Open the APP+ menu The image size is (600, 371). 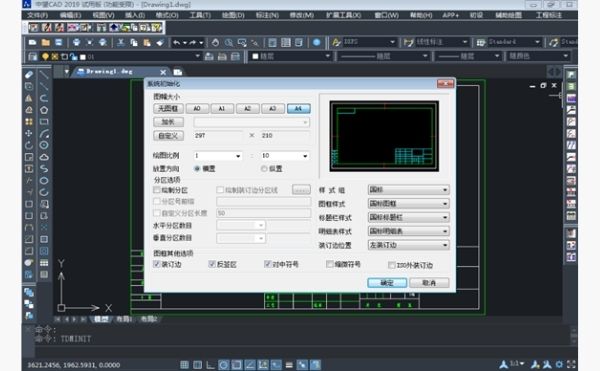450,15
